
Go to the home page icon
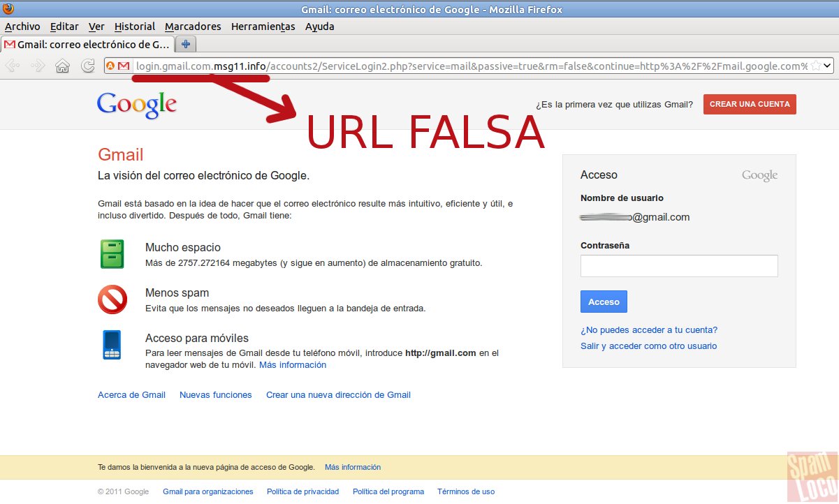63,66
